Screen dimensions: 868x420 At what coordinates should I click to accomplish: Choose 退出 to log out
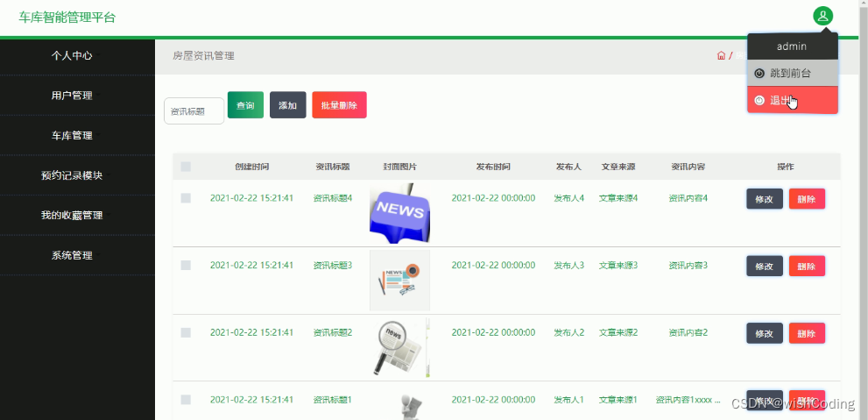tap(792, 100)
